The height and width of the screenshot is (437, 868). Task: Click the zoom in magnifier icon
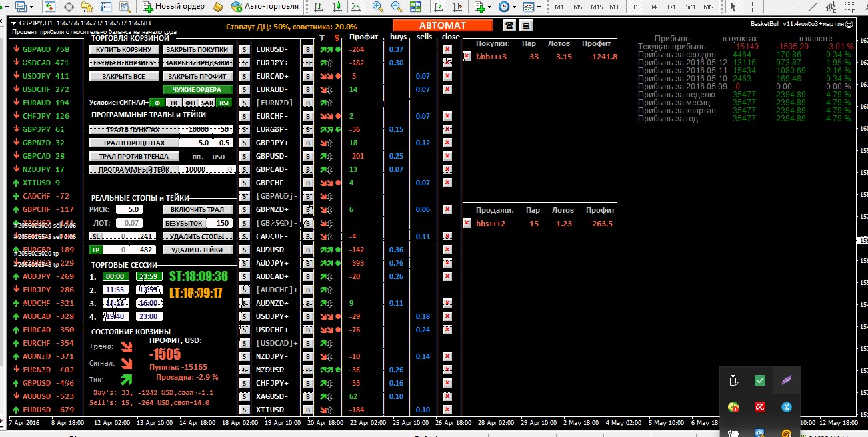378,7
